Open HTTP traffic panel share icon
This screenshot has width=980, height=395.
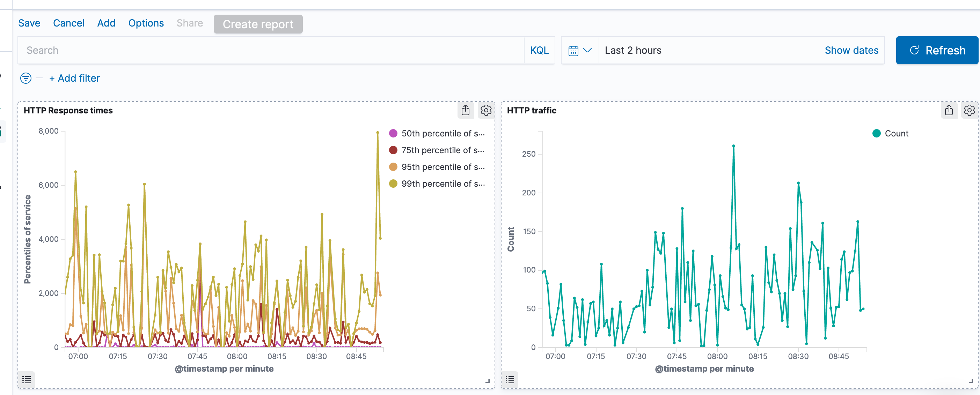coord(949,110)
